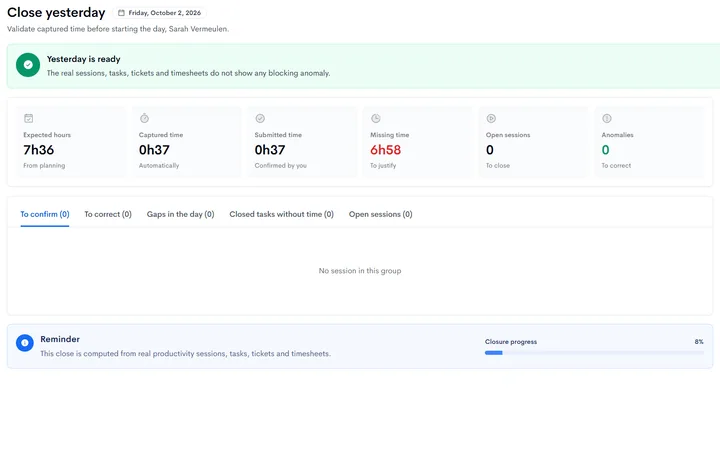Screen dimensions: 720x450
Task: Click the 'From planning' caption
Action: (44, 165)
